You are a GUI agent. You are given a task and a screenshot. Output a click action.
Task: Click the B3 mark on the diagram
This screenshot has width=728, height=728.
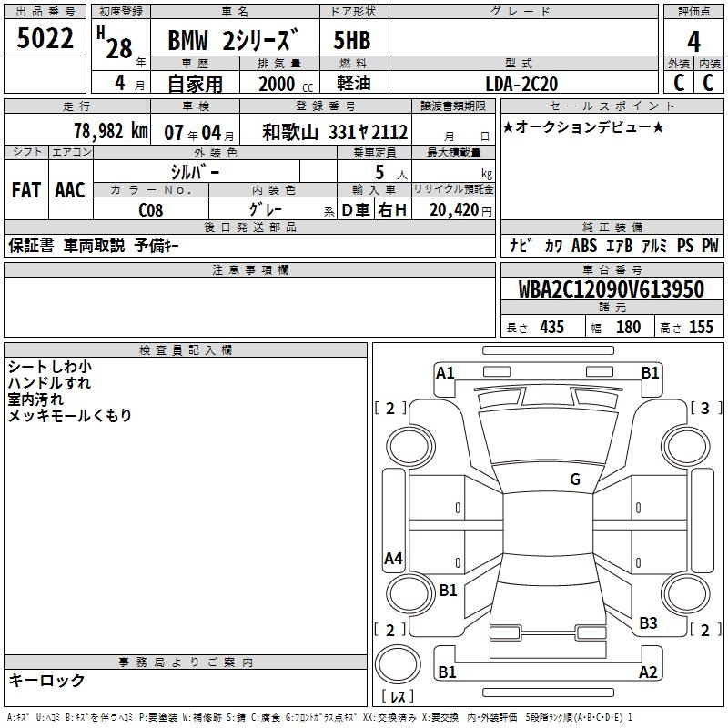(x=648, y=623)
